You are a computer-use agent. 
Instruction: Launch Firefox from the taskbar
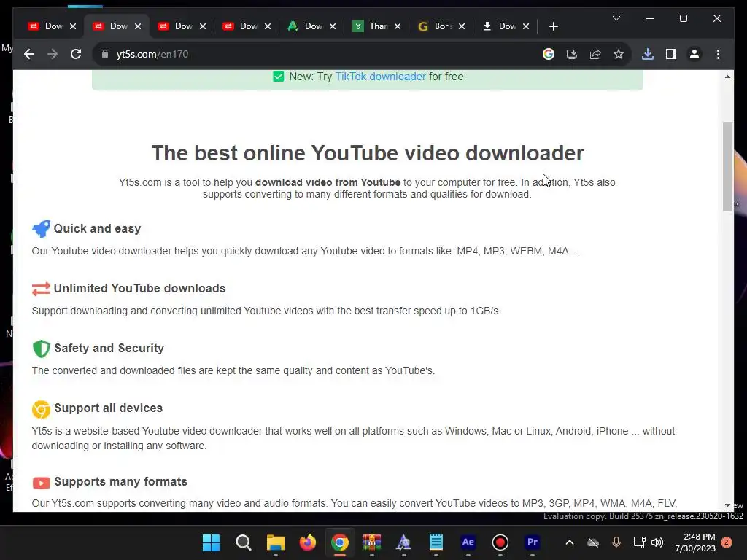[x=308, y=542]
